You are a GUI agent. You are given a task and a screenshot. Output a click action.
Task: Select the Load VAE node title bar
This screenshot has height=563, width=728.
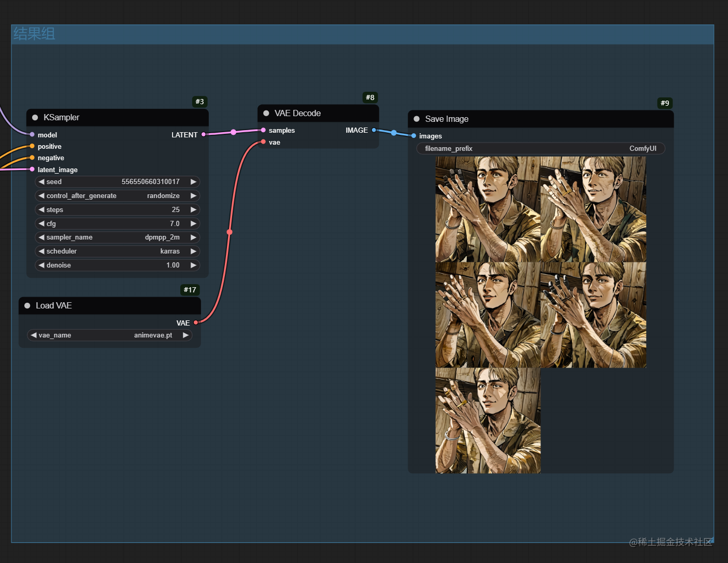[x=110, y=306]
